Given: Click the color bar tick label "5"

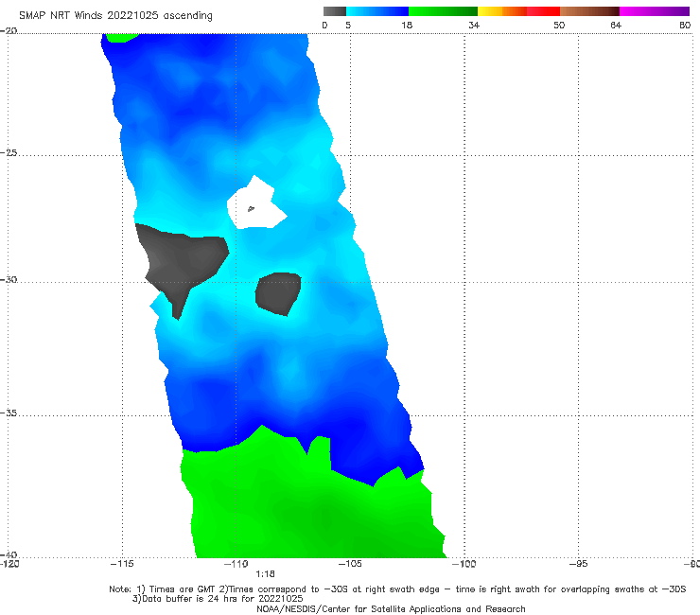Looking at the screenshot, I should pos(348,25).
